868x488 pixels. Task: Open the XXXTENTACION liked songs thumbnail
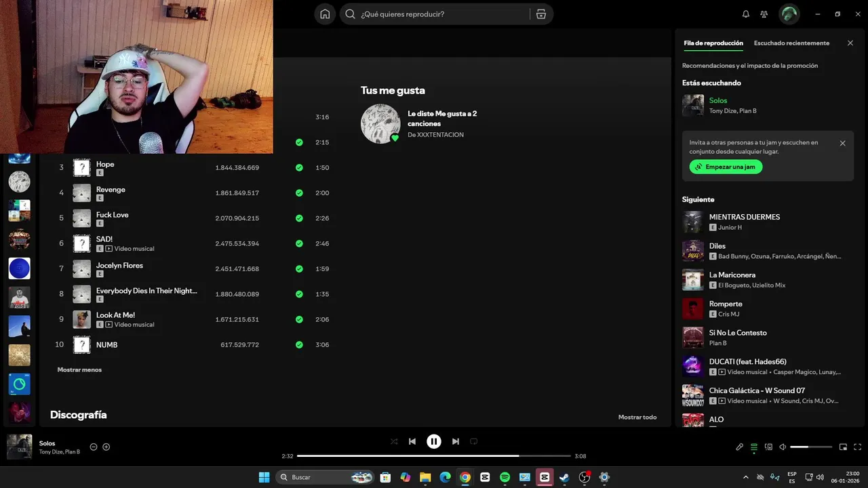tap(380, 123)
